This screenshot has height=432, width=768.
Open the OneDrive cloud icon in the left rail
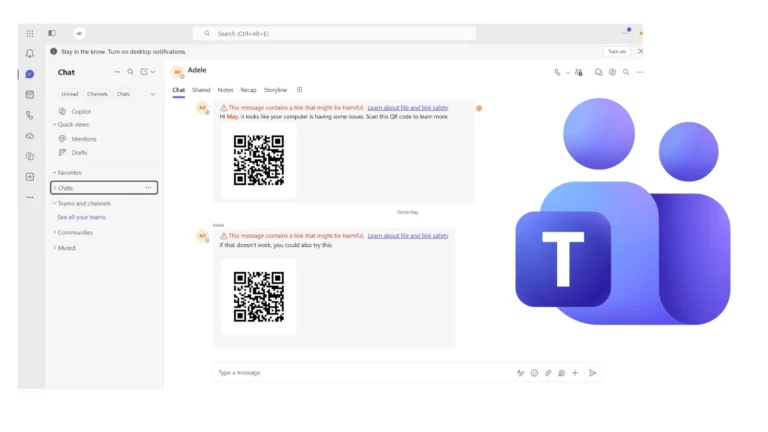click(30, 136)
